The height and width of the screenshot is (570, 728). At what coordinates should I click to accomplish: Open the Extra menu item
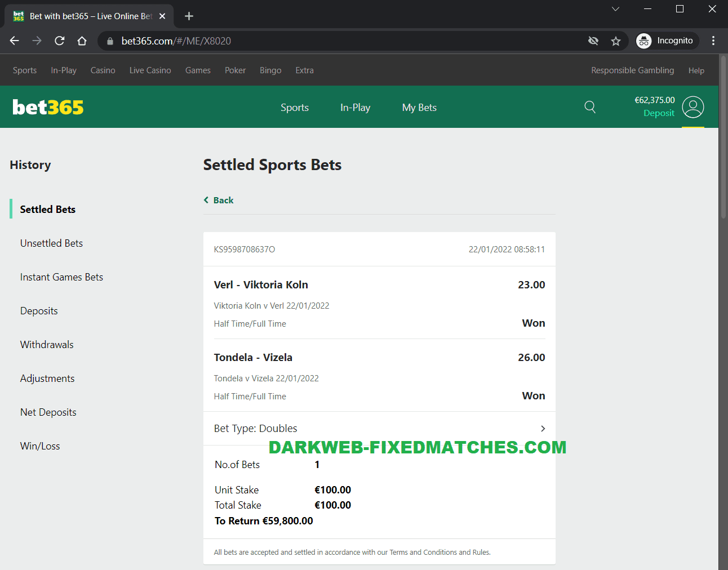[x=304, y=70]
